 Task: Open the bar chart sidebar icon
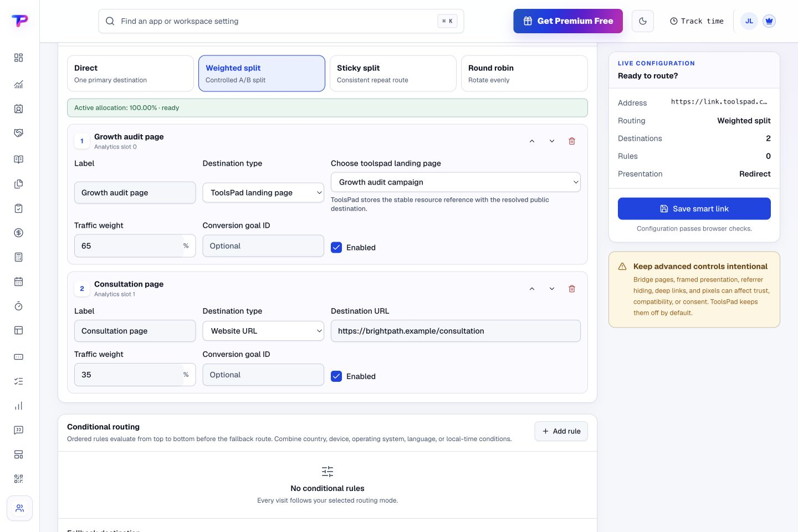(18, 406)
